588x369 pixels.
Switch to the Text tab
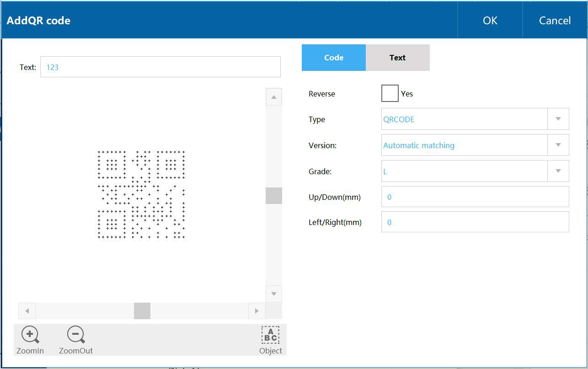(398, 58)
